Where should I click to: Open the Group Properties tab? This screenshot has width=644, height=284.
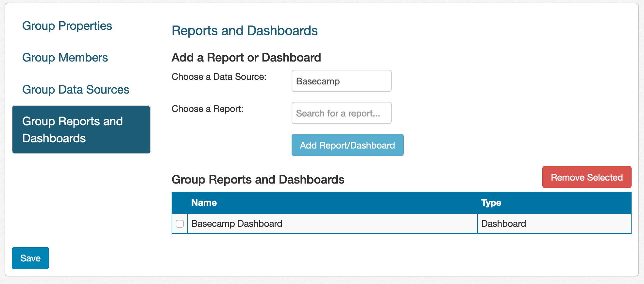click(67, 26)
